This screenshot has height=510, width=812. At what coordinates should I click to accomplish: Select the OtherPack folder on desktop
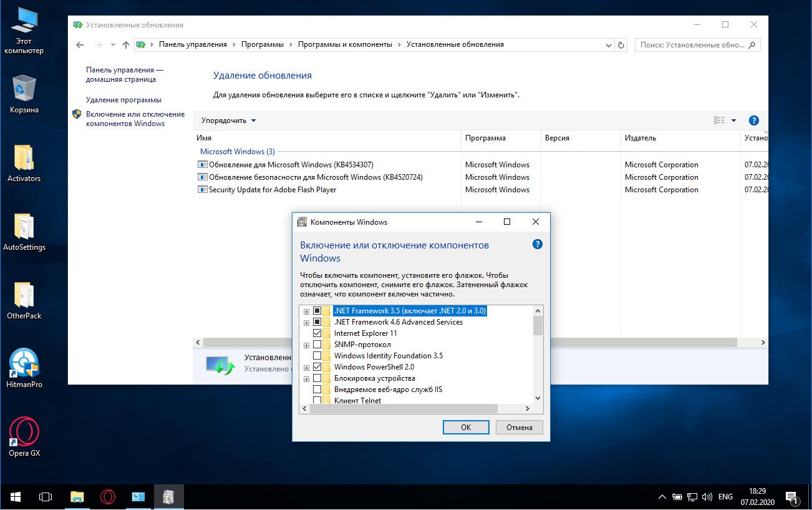click(24, 301)
